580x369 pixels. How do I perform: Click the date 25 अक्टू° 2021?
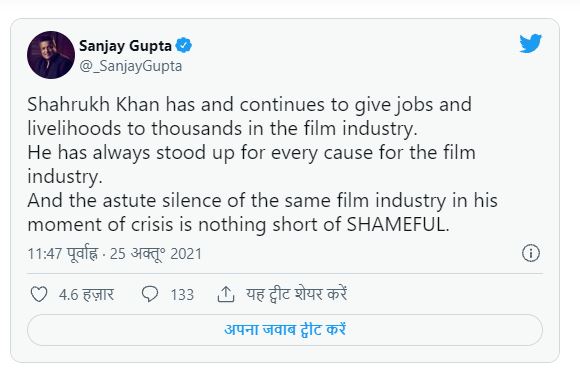tap(156, 254)
